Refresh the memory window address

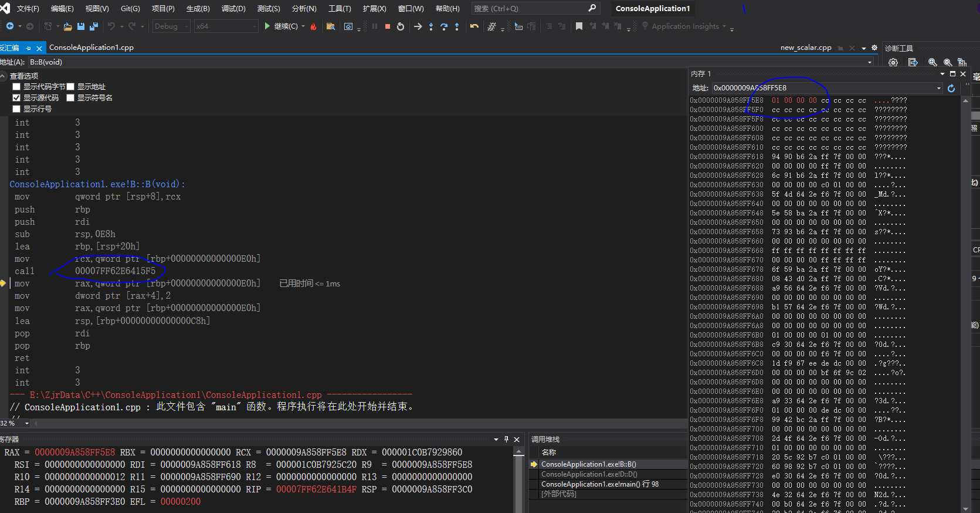951,88
